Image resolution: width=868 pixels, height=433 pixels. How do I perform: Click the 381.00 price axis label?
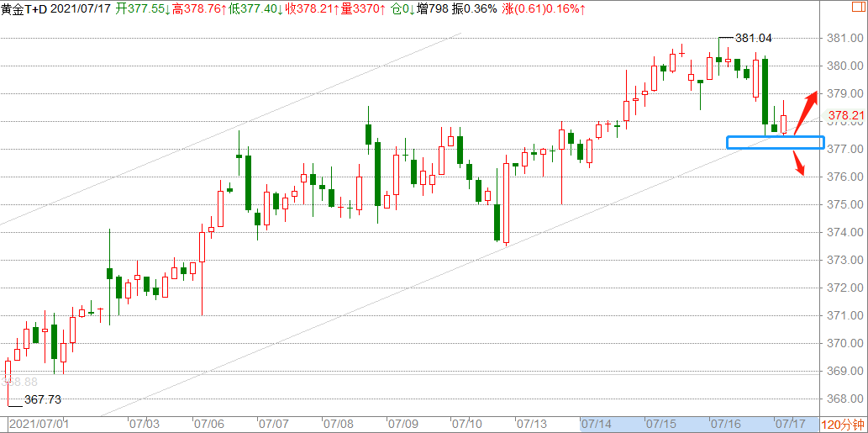click(x=843, y=38)
